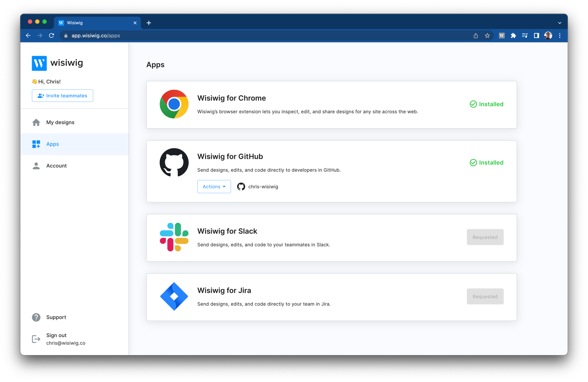Image resolution: width=588 pixels, height=382 pixels.
Task: Open the Chrome three-dot menu
Action: click(x=560, y=36)
